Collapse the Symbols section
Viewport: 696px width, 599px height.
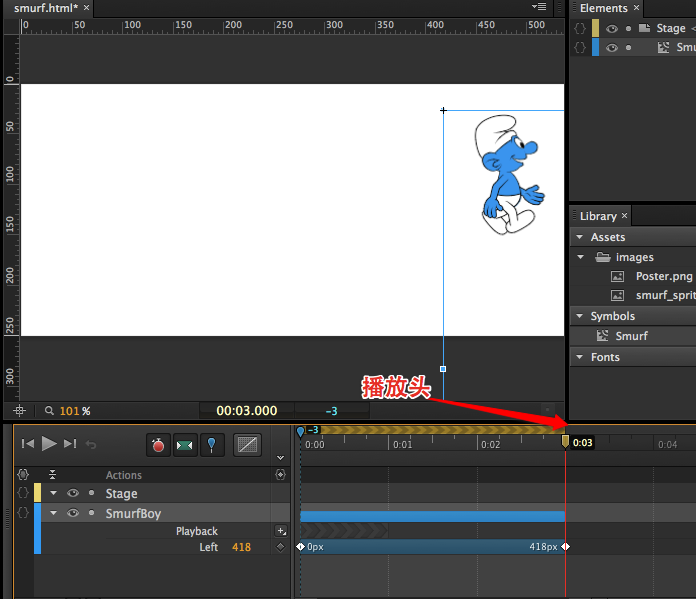click(x=579, y=316)
